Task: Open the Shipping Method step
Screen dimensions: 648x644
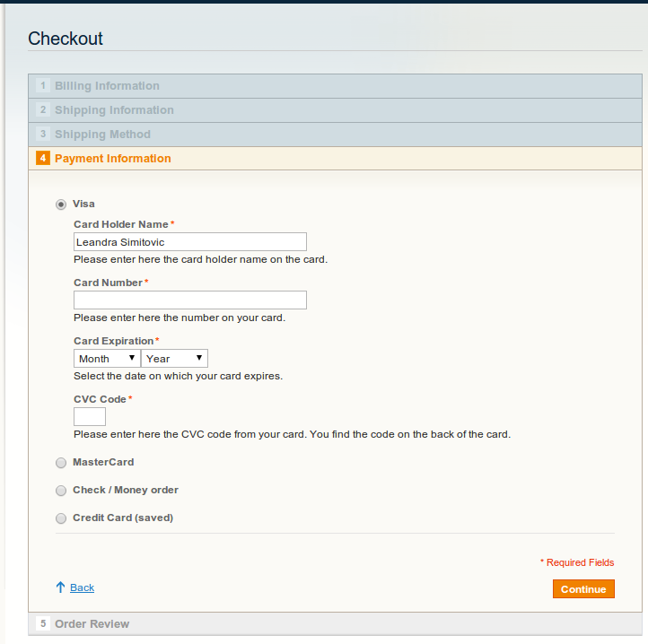Action: tap(335, 135)
